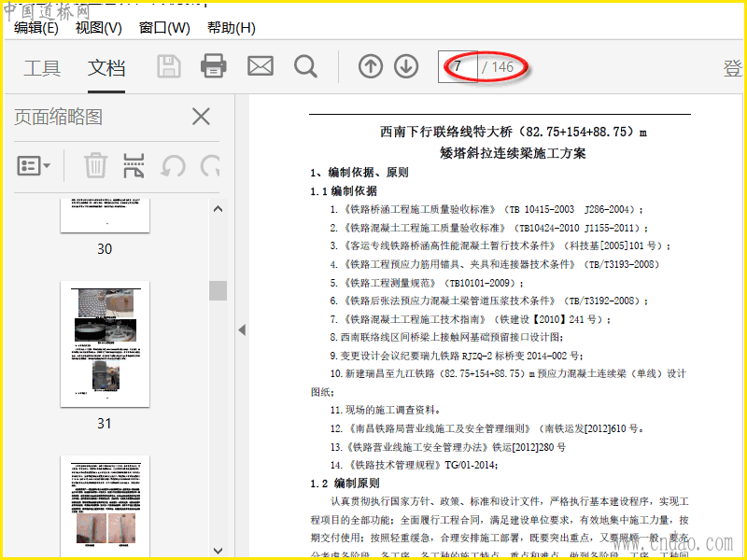Click the save (floppy disk) icon
Screen dimensions: 747x560
point(169,66)
